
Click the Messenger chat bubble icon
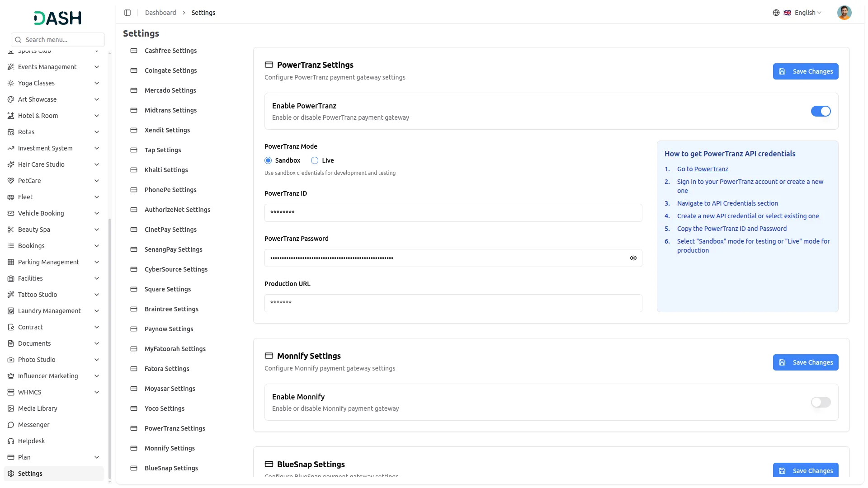coord(11,425)
